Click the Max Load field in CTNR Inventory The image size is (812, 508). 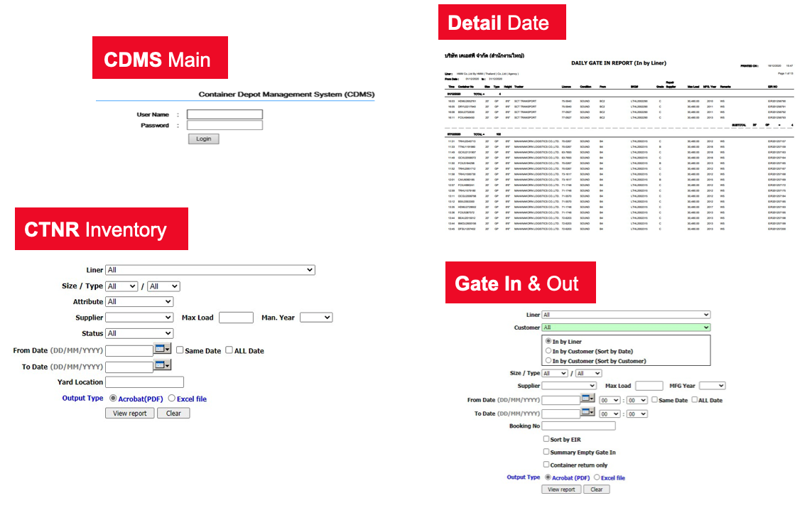pos(236,318)
